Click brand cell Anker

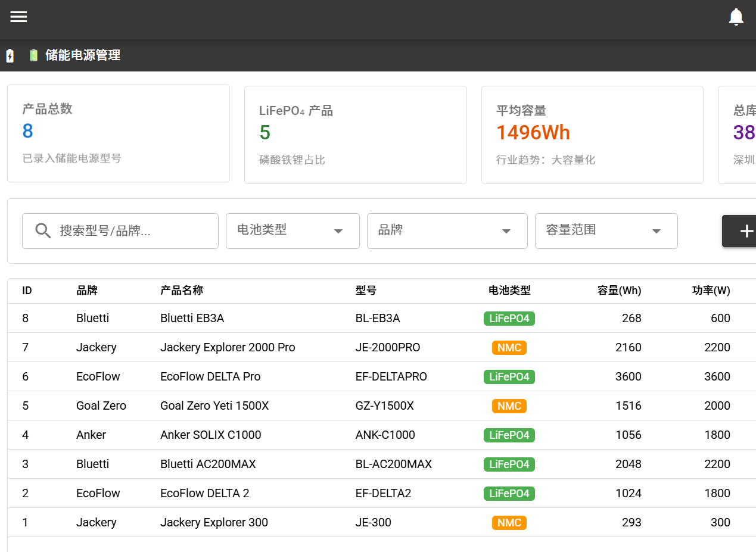(x=91, y=435)
